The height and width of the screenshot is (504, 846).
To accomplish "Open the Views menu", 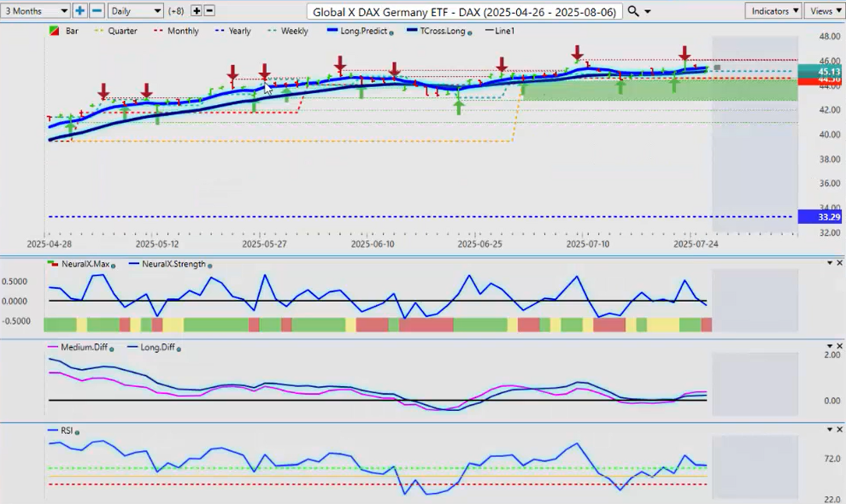I will click(824, 11).
